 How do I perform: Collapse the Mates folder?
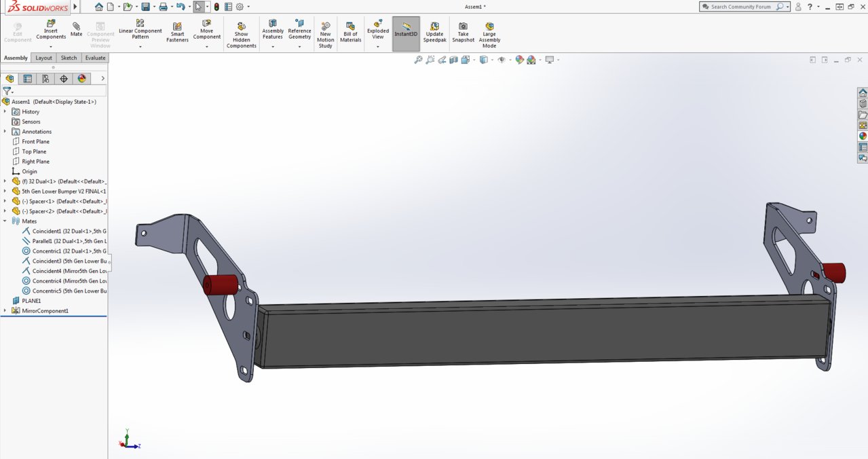click(x=5, y=221)
